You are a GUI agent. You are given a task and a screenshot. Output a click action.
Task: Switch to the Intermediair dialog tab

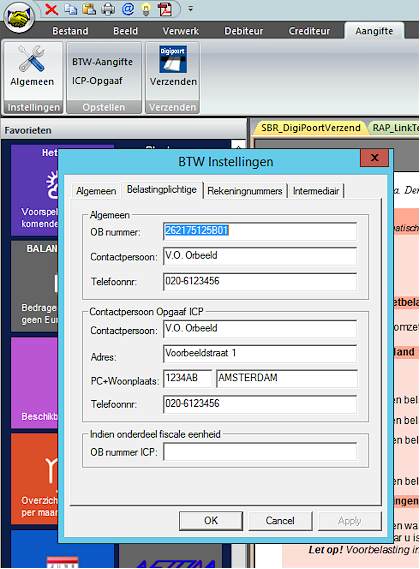point(316,191)
